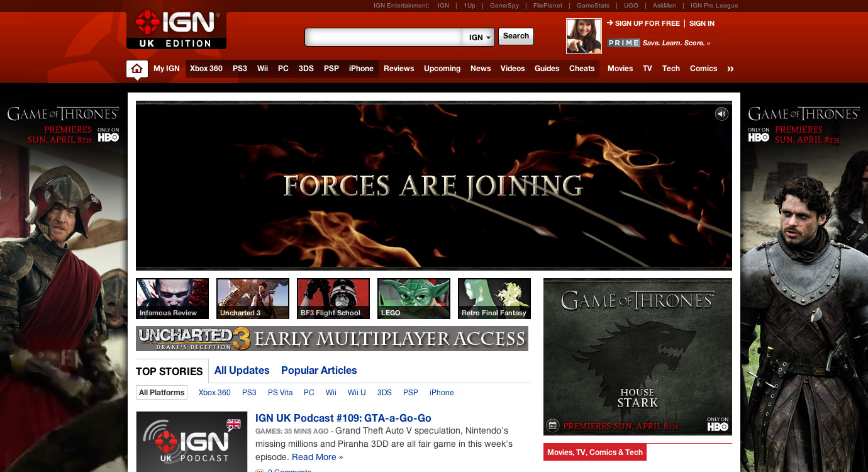Click Uncharted 3 Early Multiplayer Access banner

(332, 339)
